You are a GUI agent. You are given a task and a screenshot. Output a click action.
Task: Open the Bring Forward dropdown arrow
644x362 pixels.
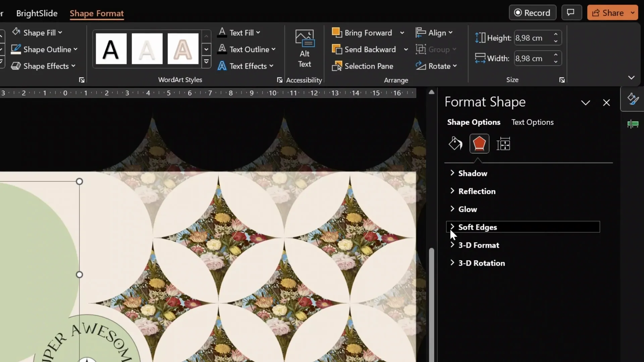(x=402, y=33)
